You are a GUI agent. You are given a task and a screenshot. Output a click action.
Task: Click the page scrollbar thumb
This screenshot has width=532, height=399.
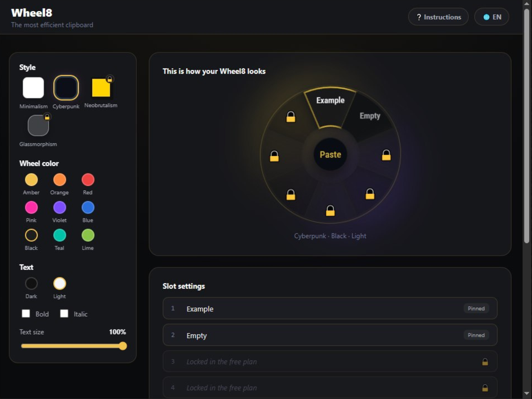tap(527, 126)
